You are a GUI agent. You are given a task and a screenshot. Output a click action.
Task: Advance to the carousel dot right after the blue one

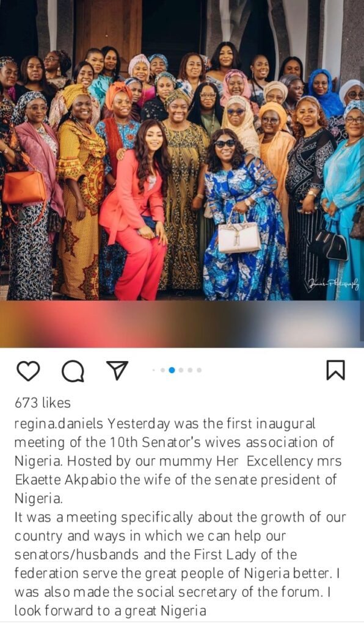tap(181, 370)
